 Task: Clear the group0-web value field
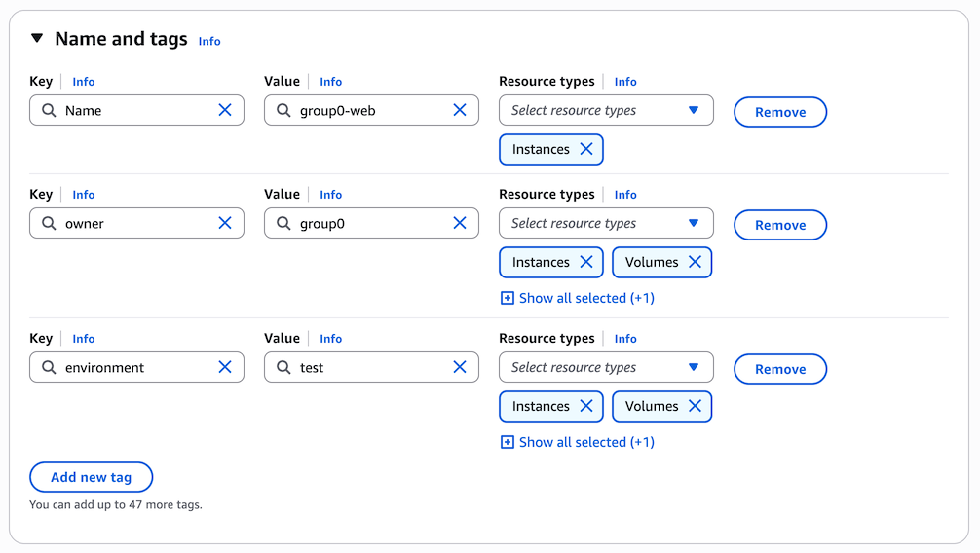coord(460,110)
